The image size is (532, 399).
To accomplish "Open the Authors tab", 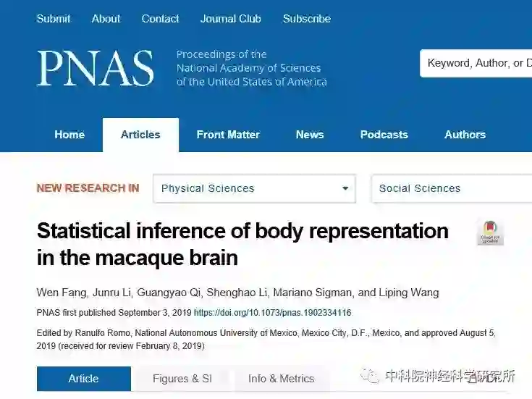I will point(465,135).
